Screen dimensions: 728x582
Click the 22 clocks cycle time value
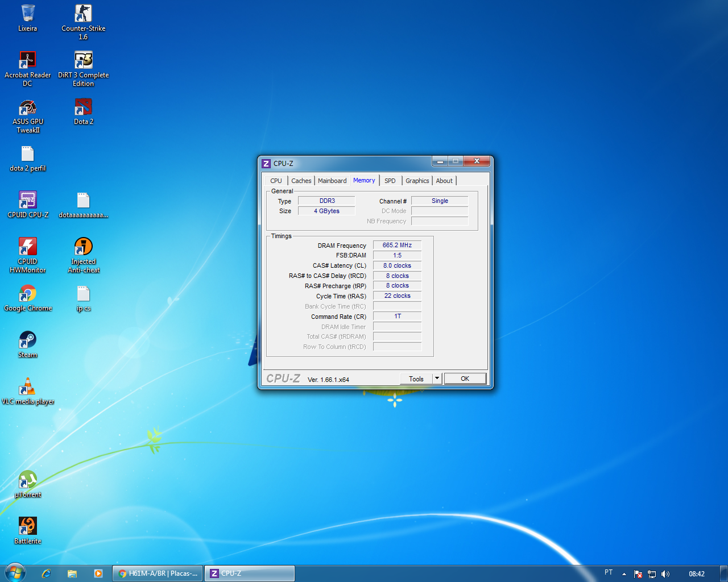[x=397, y=296]
